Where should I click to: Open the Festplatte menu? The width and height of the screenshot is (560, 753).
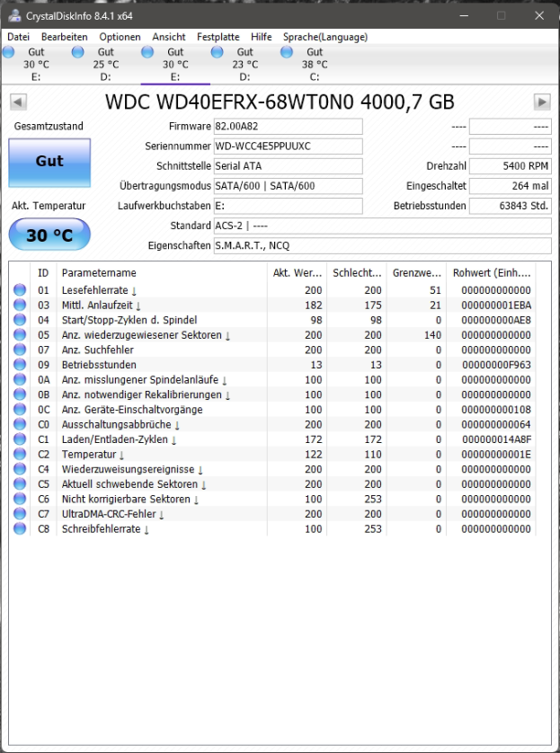[x=218, y=37]
